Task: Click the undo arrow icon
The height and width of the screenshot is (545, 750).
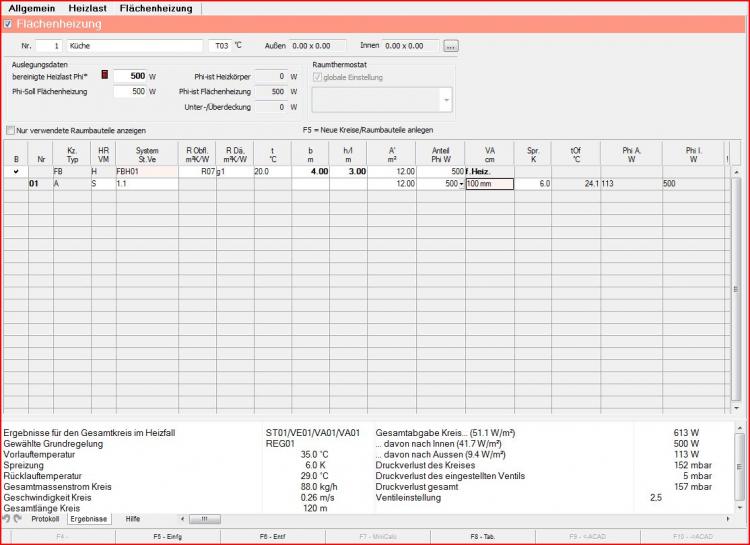Action: pyautogui.click(x=7, y=519)
